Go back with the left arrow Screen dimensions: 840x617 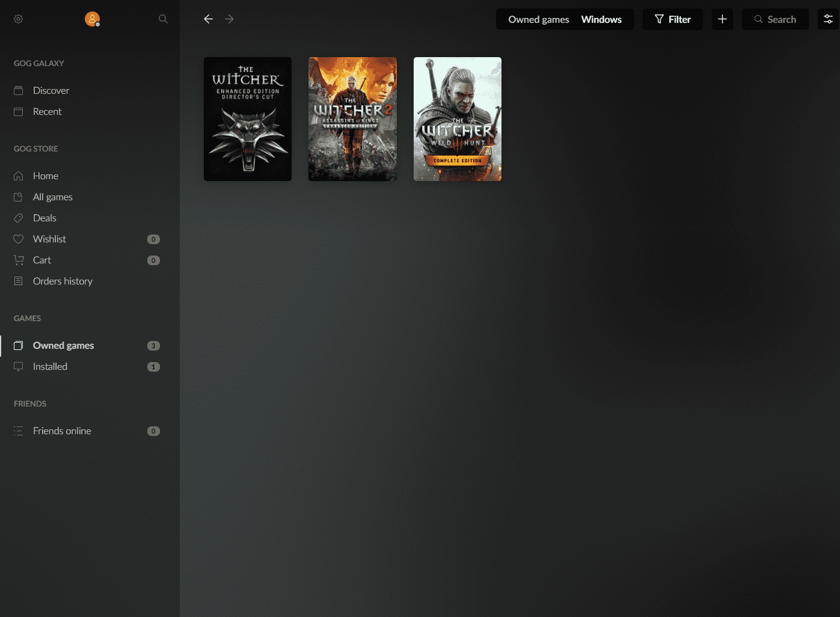pos(208,19)
